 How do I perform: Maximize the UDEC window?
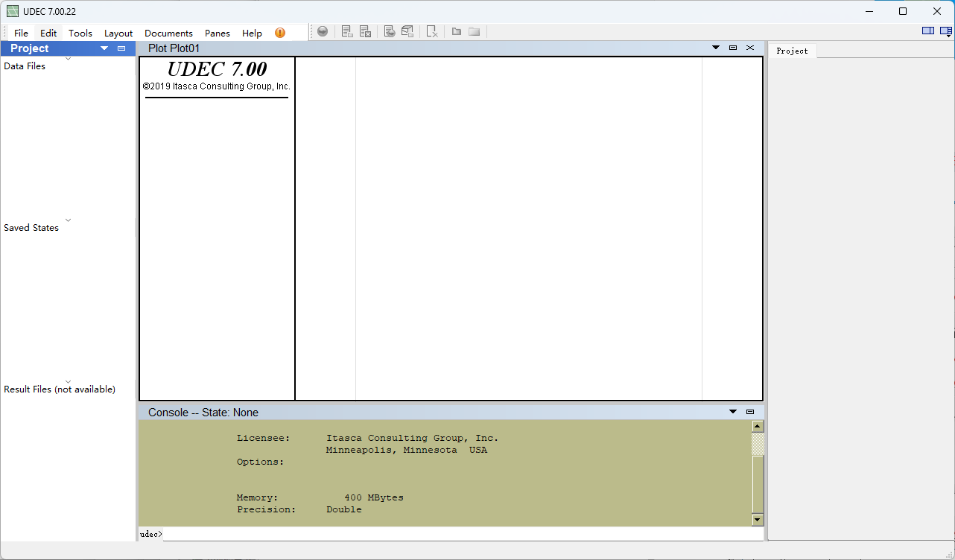tap(903, 11)
